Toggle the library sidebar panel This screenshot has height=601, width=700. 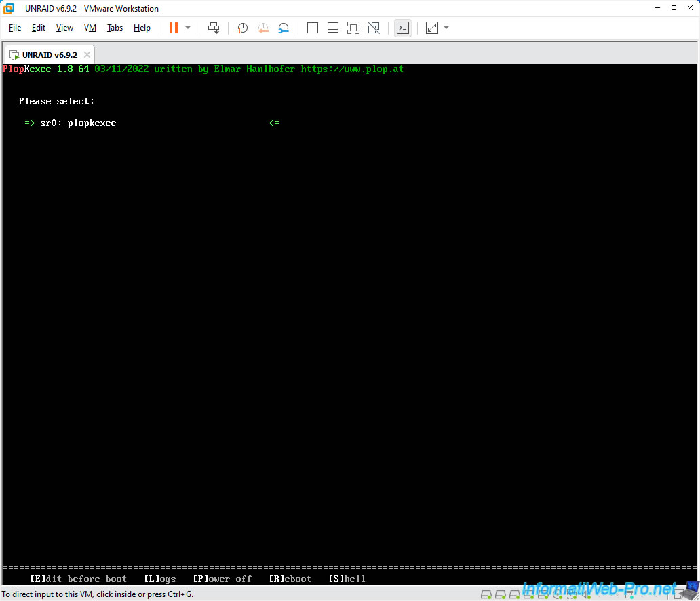[313, 28]
